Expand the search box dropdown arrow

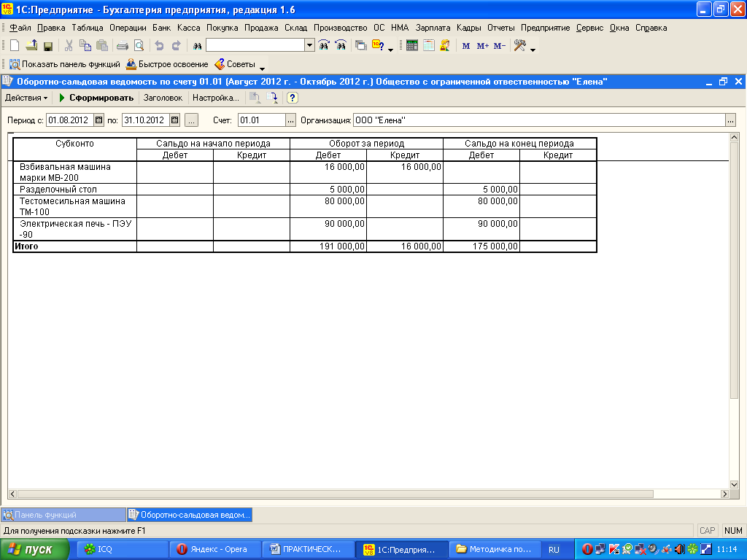tap(309, 45)
